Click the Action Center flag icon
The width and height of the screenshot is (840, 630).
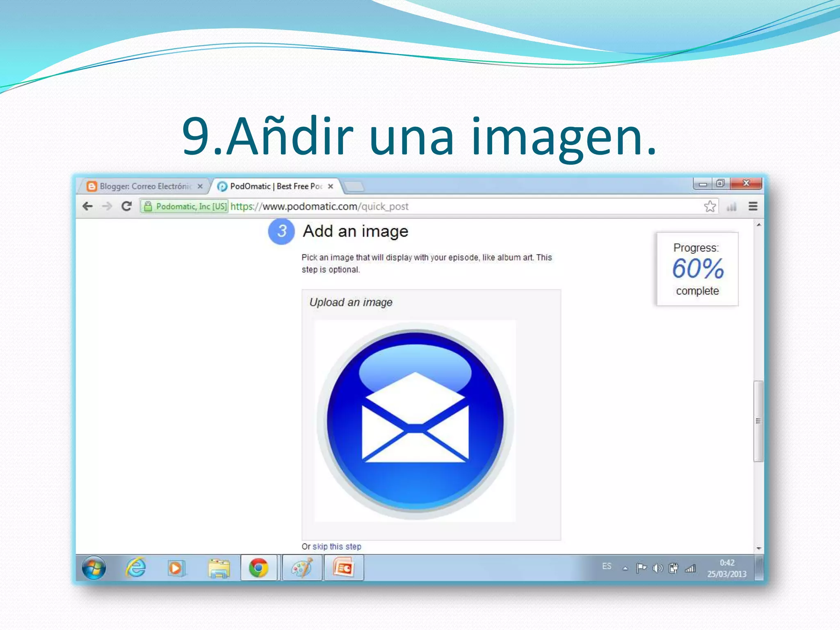point(641,568)
